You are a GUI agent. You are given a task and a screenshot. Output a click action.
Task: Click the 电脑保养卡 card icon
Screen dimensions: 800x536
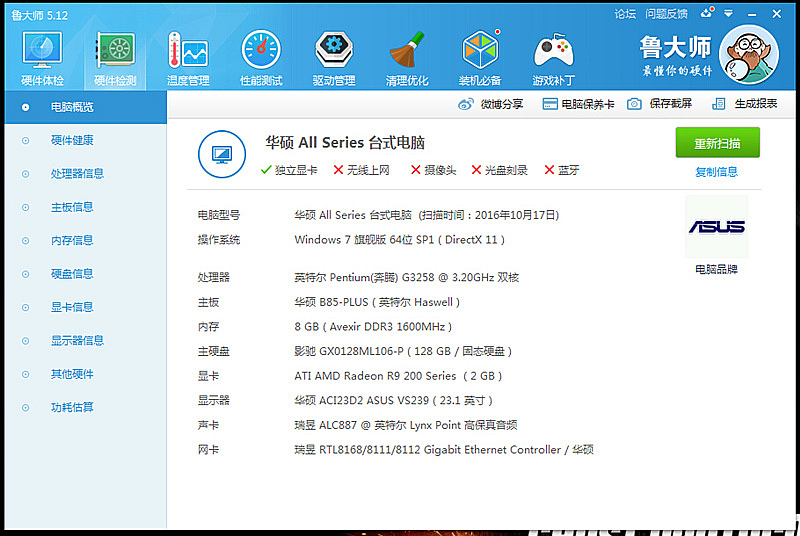[549, 104]
